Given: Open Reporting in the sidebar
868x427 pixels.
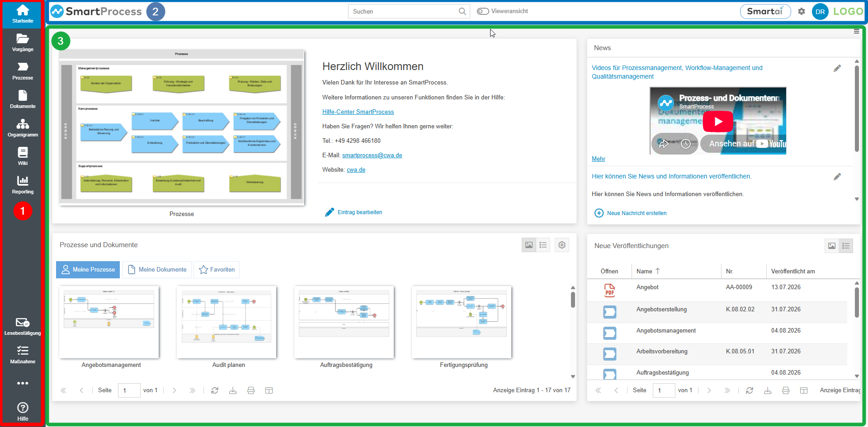Looking at the screenshot, I should (x=23, y=185).
